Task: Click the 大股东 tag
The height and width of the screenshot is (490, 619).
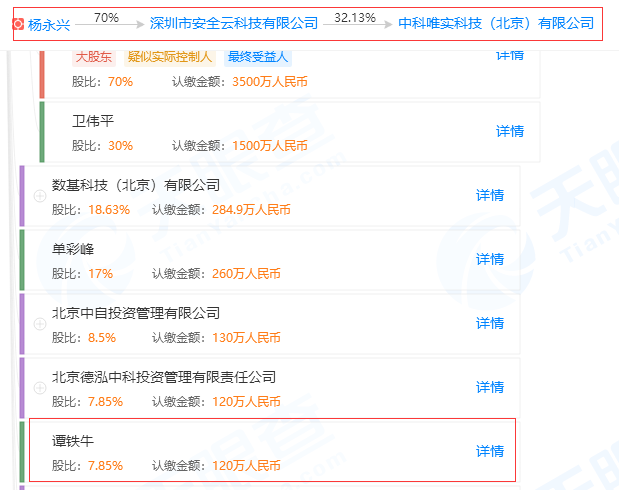Action: 95,57
